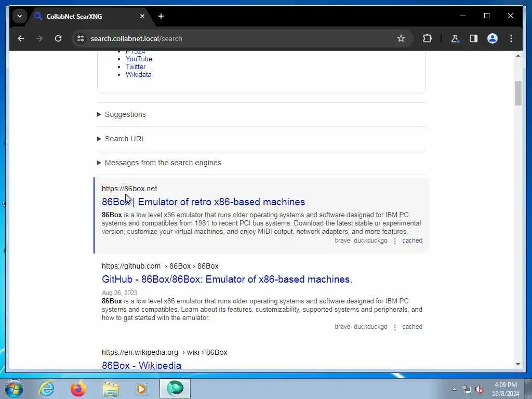Launch Internet Explorer from taskbar
Screen dimensions: 532x399
(x=46, y=389)
